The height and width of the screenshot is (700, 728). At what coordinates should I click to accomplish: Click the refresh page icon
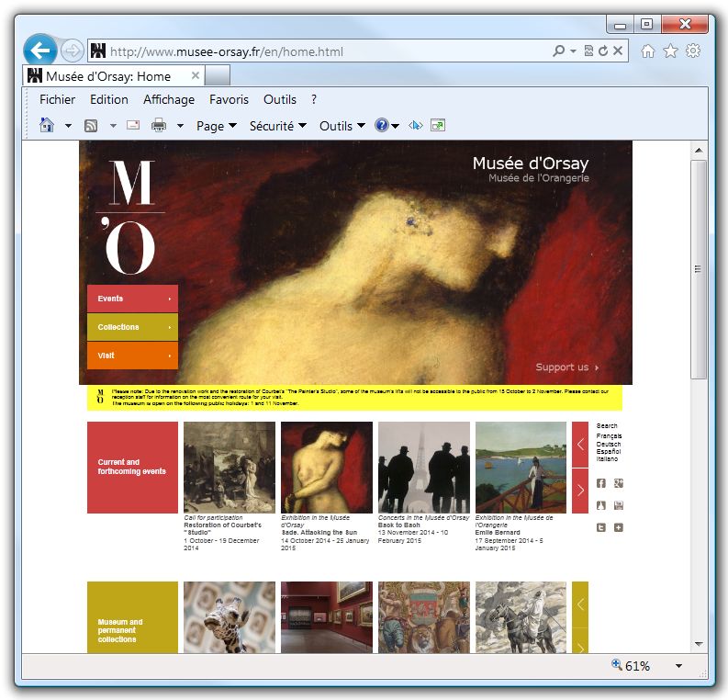(x=603, y=51)
